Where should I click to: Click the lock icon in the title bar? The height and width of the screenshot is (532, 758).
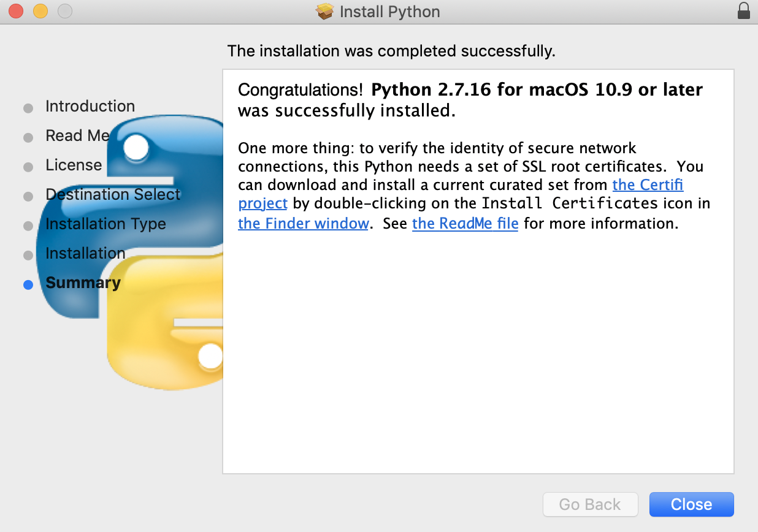[x=743, y=11]
